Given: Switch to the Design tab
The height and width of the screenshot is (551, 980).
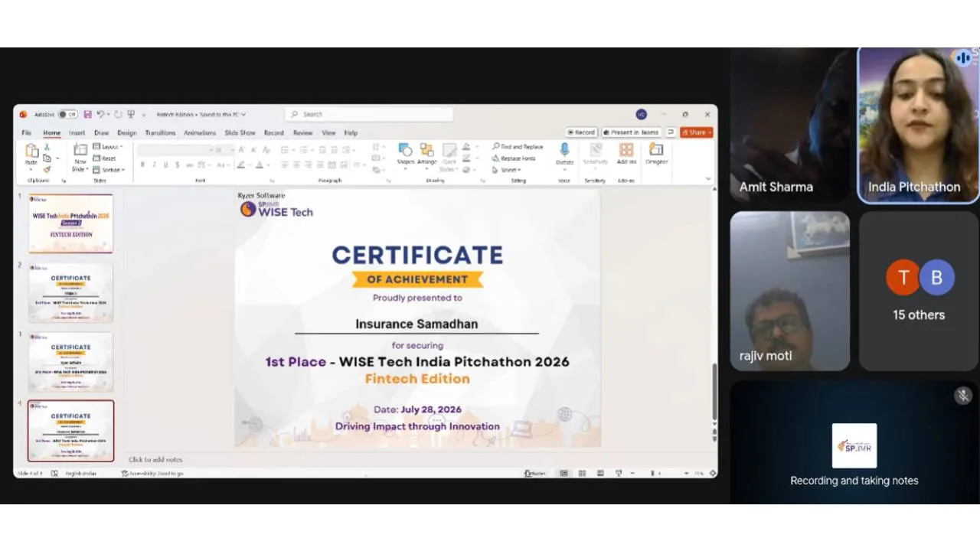Looking at the screenshot, I should pos(127,132).
